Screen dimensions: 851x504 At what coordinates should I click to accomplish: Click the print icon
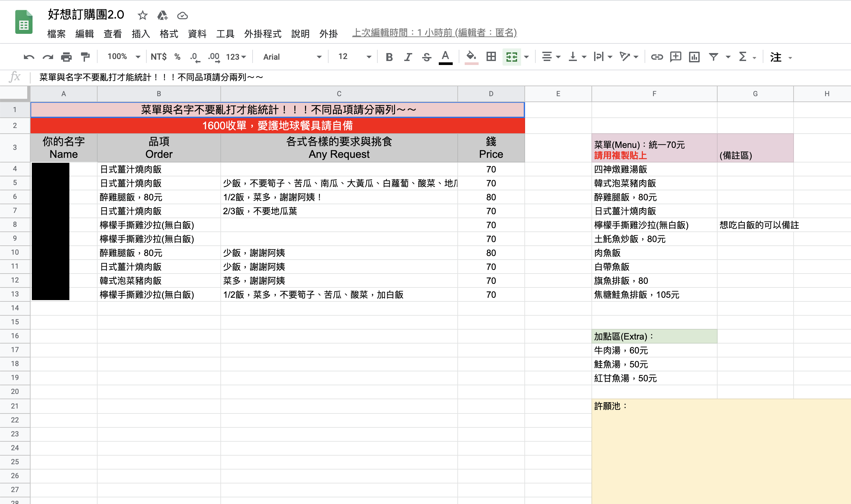(66, 57)
